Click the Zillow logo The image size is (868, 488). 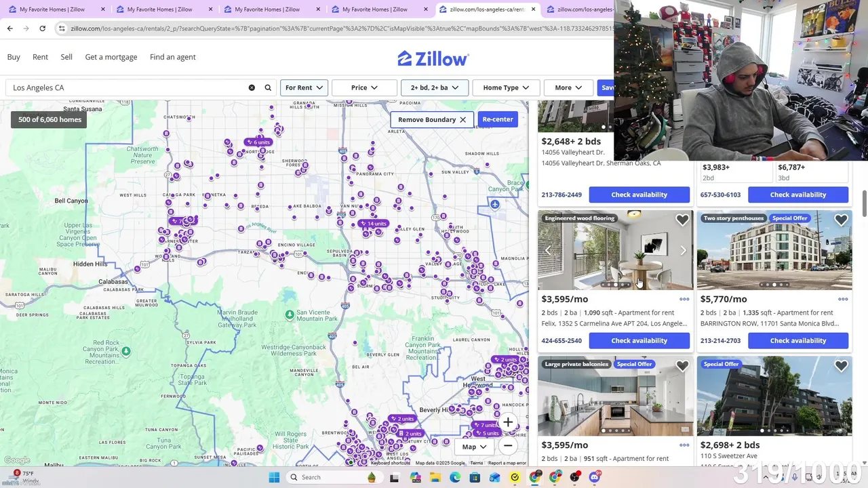(x=433, y=58)
